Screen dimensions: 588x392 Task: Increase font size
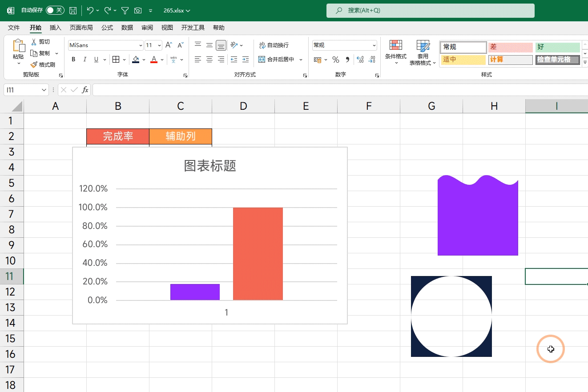[169, 45]
